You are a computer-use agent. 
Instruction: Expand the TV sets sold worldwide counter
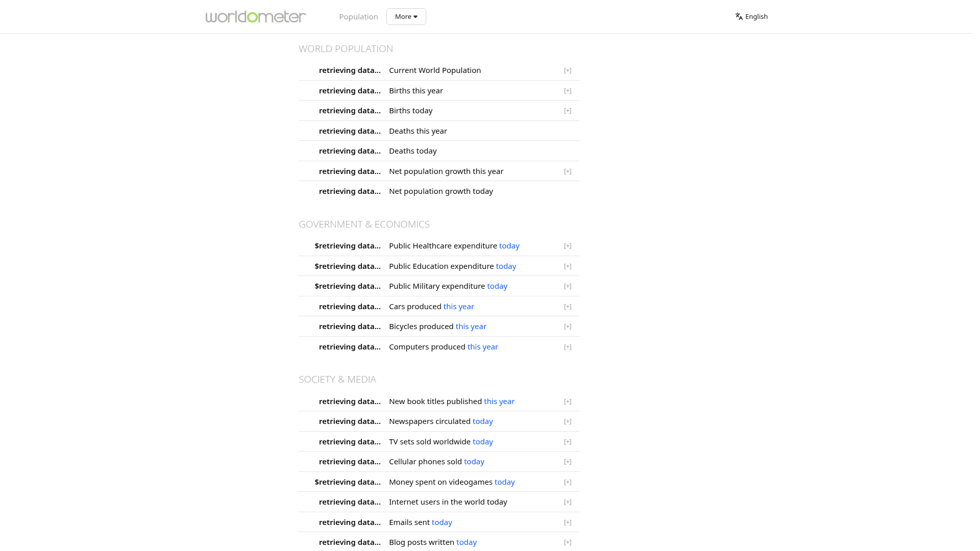(x=568, y=442)
